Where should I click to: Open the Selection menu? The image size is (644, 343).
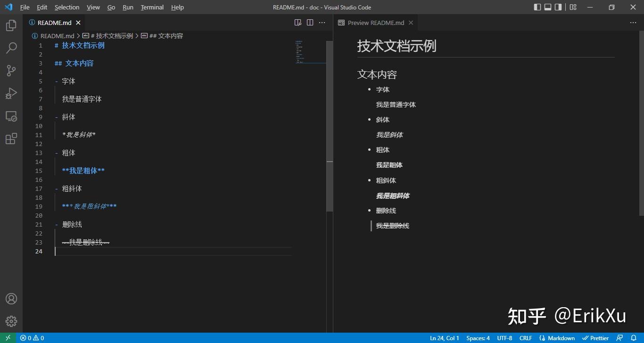click(x=67, y=7)
